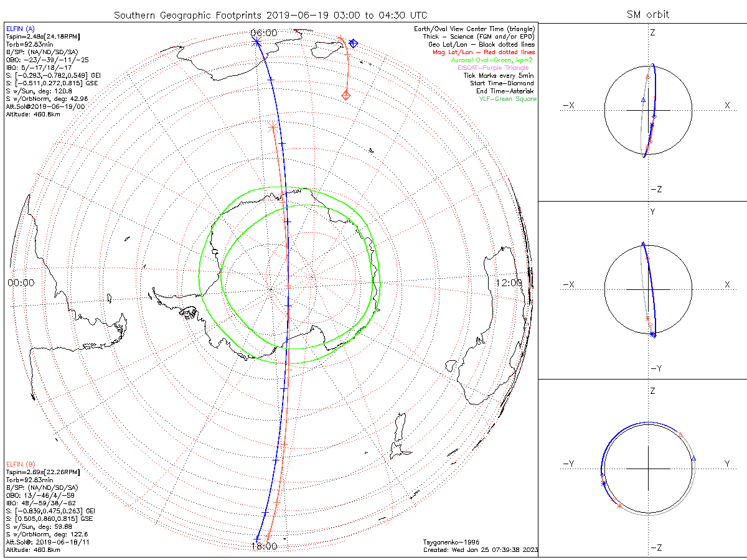
Task: Click 'Tspin=2.48s[24.18RPM]' text
Action: coord(43,38)
